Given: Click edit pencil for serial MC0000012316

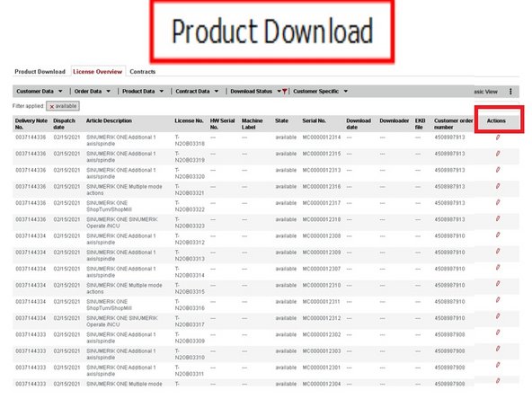Looking at the screenshot, I should 498,186.
